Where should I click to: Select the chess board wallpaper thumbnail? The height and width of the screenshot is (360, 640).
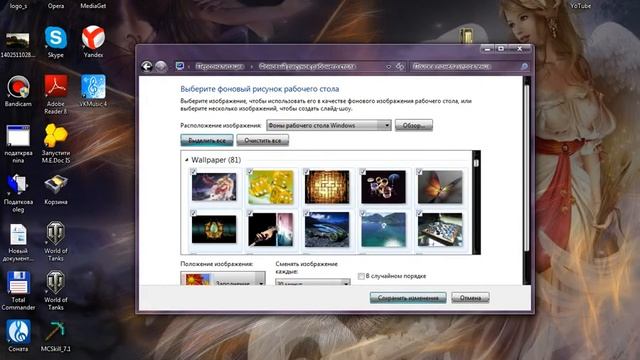[x=440, y=229]
